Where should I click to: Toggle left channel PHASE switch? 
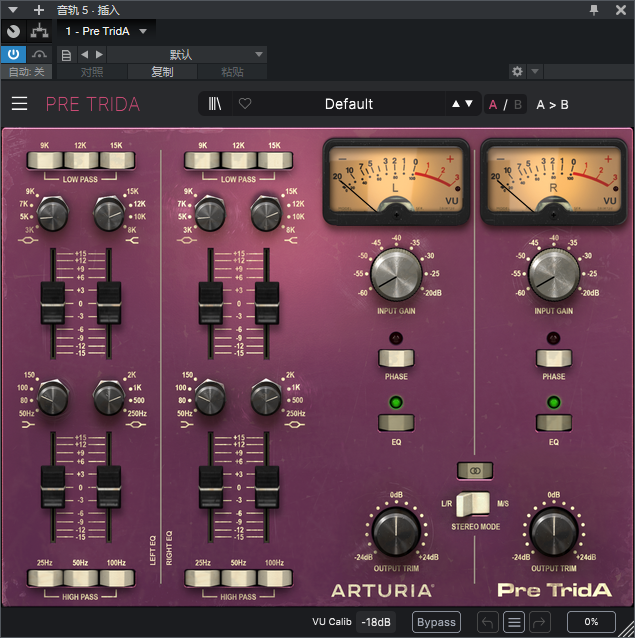click(396, 358)
